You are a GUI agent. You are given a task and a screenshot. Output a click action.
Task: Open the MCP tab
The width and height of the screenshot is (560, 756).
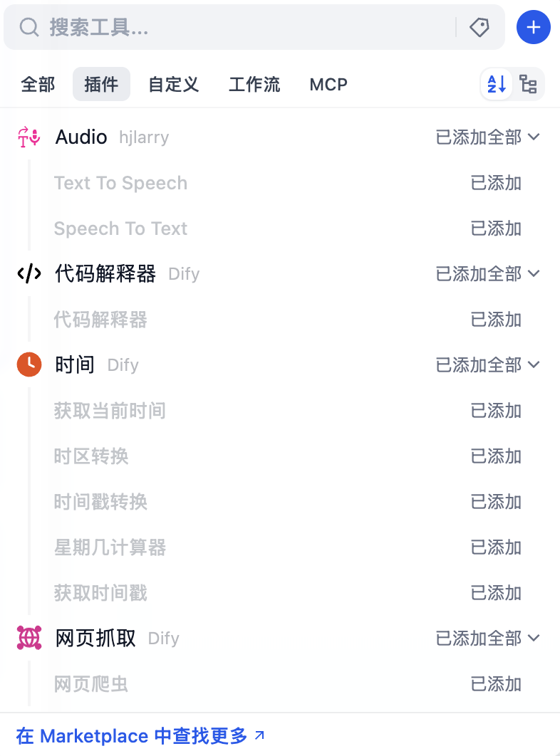pos(328,85)
